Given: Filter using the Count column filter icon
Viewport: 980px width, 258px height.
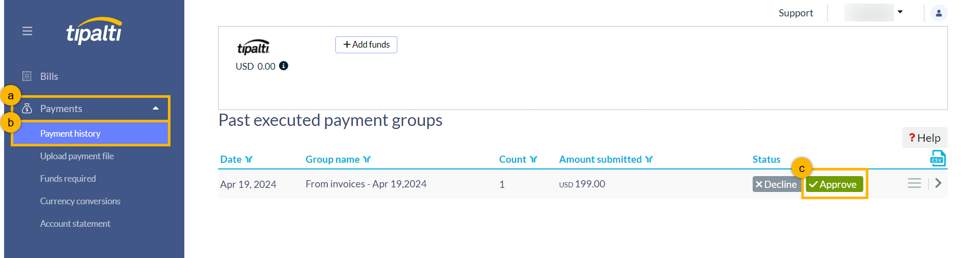Looking at the screenshot, I should (x=534, y=160).
